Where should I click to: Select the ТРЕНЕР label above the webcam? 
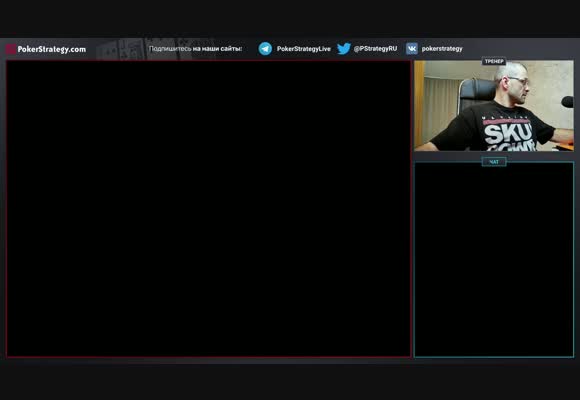coord(494,61)
